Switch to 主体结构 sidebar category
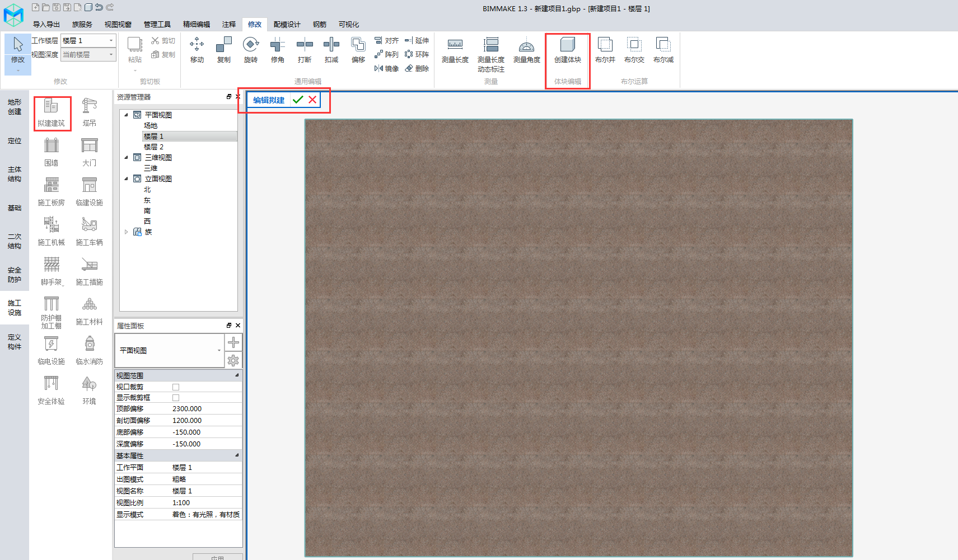The image size is (958, 560). (15, 174)
